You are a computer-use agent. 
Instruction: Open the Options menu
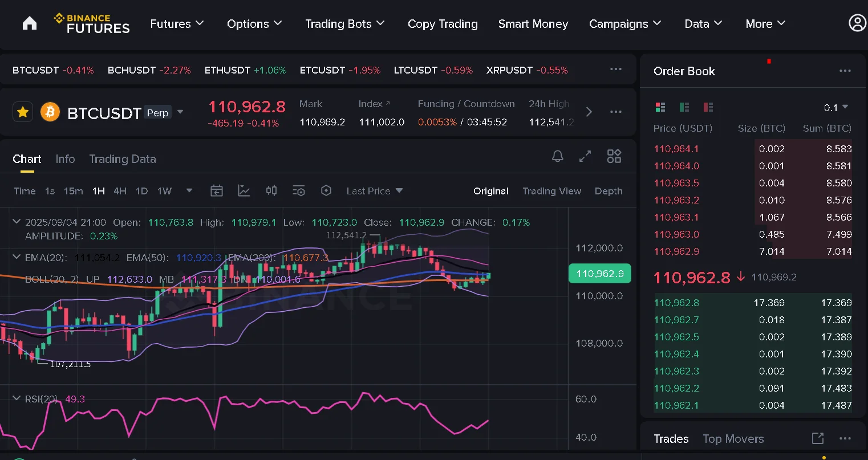(254, 24)
